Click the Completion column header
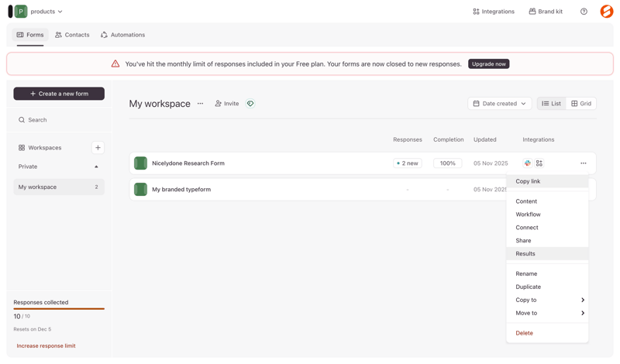The width and height of the screenshot is (620, 364). click(x=449, y=139)
